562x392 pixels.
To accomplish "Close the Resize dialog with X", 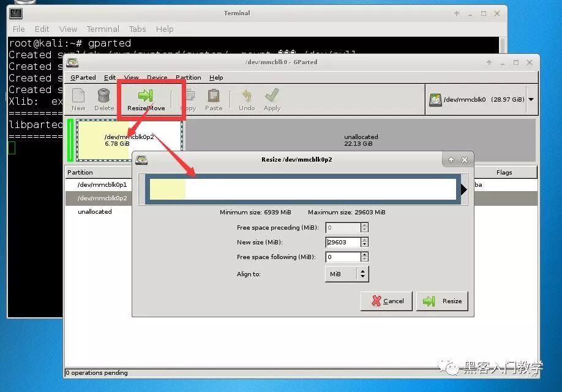I will click(465, 160).
